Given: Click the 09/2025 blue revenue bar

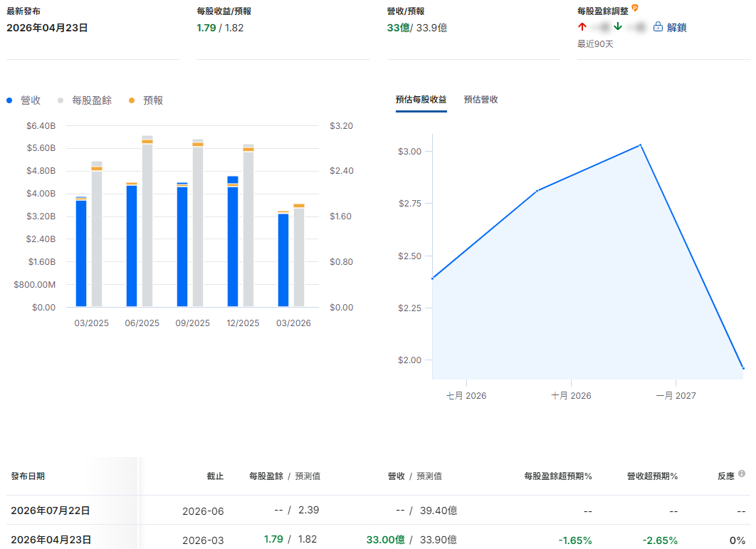Looking at the screenshot, I should 182,246.
